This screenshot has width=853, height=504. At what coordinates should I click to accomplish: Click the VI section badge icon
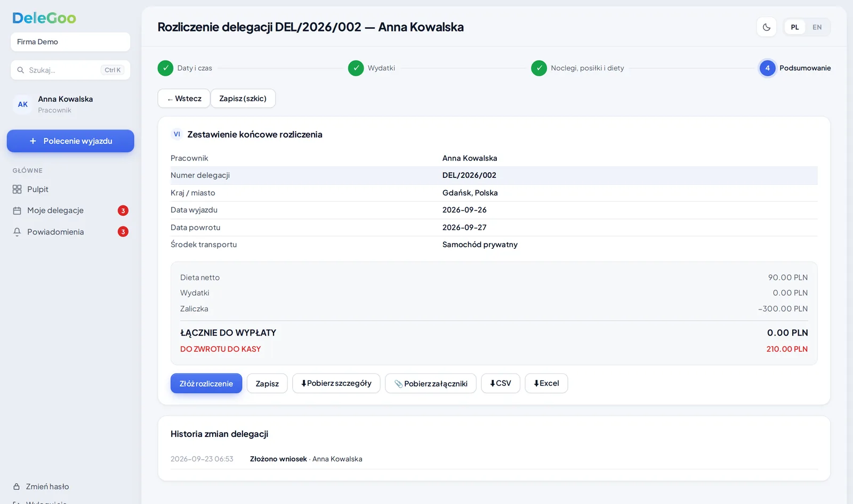coord(177,134)
